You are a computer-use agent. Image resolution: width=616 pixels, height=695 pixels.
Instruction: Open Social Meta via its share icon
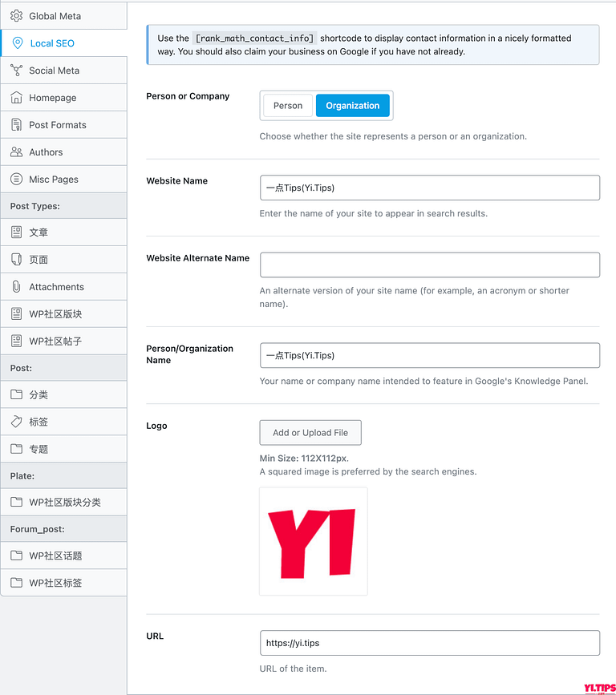pos(16,70)
